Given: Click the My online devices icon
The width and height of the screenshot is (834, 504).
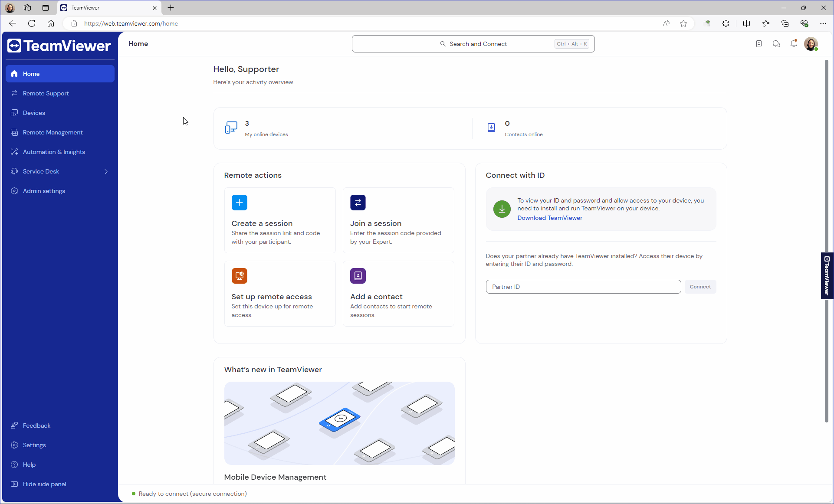Looking at the screenshot, I should point(231,128).
